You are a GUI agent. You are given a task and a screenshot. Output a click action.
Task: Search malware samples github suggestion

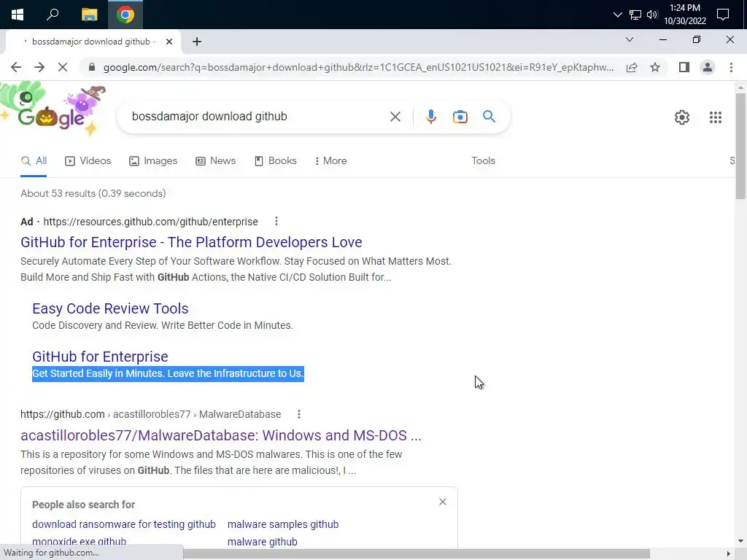(283, 524)
